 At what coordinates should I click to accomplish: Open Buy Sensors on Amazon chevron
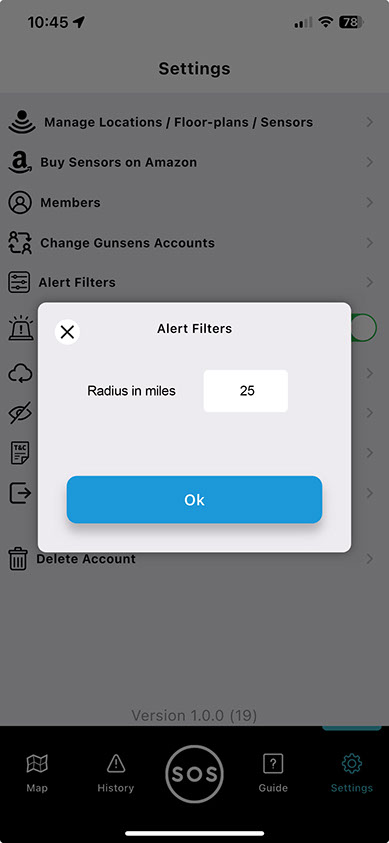370,162
